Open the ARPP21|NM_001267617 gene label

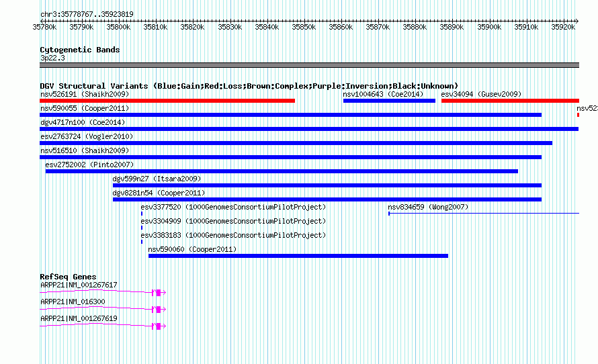coord(79,285)
